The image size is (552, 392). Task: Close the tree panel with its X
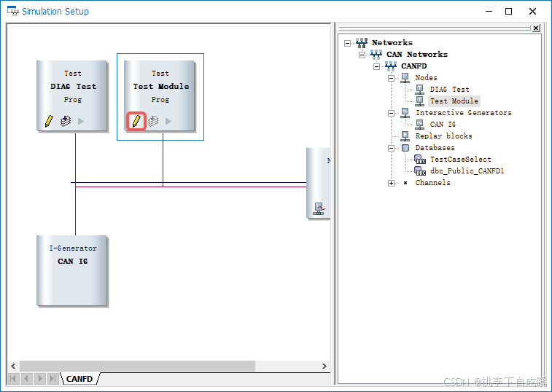[536, 28]
